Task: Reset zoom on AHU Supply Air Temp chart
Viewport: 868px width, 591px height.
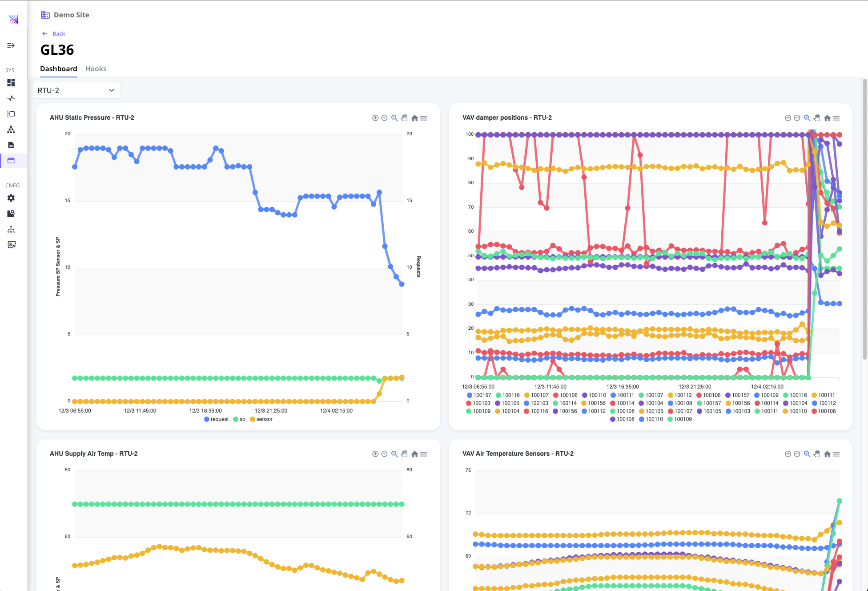Action: pyautogui.click(x=414, y=454)
